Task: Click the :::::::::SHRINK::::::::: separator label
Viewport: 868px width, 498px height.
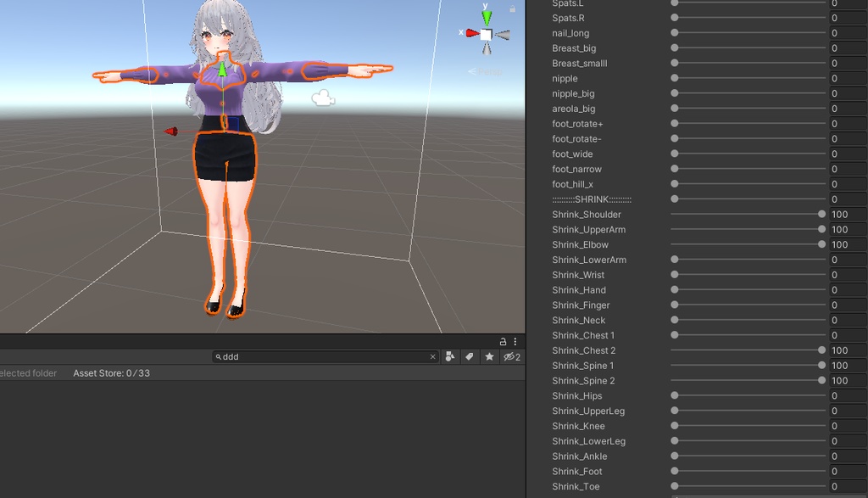Action: tap(592, 199)
